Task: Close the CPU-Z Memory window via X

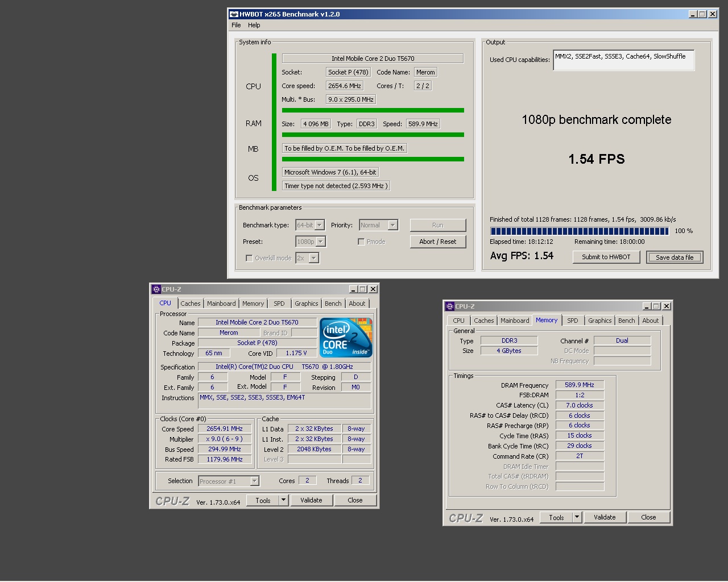Action: click(666, 306)
